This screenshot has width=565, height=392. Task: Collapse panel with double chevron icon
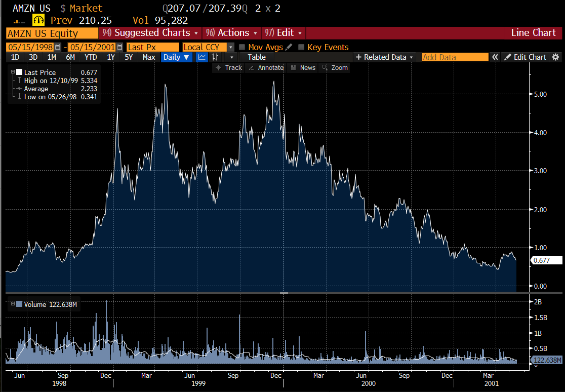click(495, 57)
